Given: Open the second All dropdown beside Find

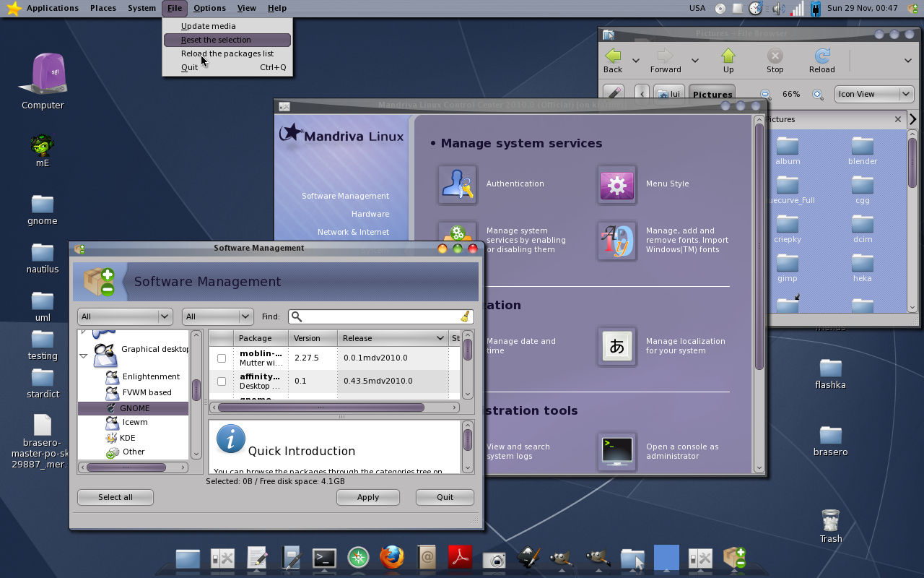Looking at the screenshot, I should (217, 316).
